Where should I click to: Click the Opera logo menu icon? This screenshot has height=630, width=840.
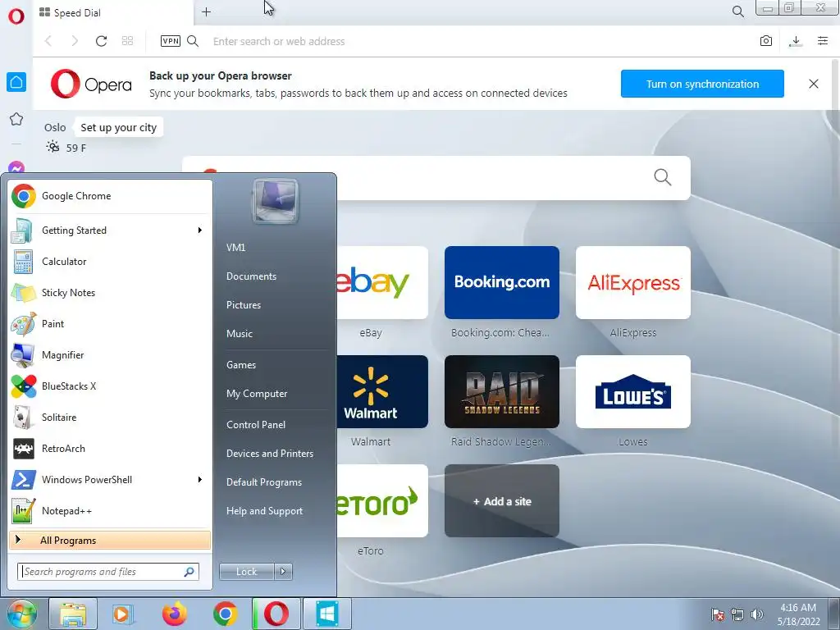[x=16, y=16]
